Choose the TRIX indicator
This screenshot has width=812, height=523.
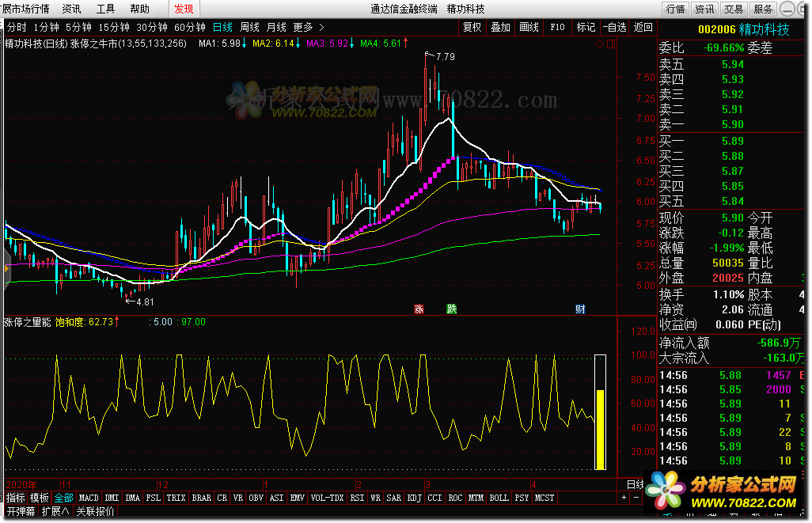tap(176, 498)
